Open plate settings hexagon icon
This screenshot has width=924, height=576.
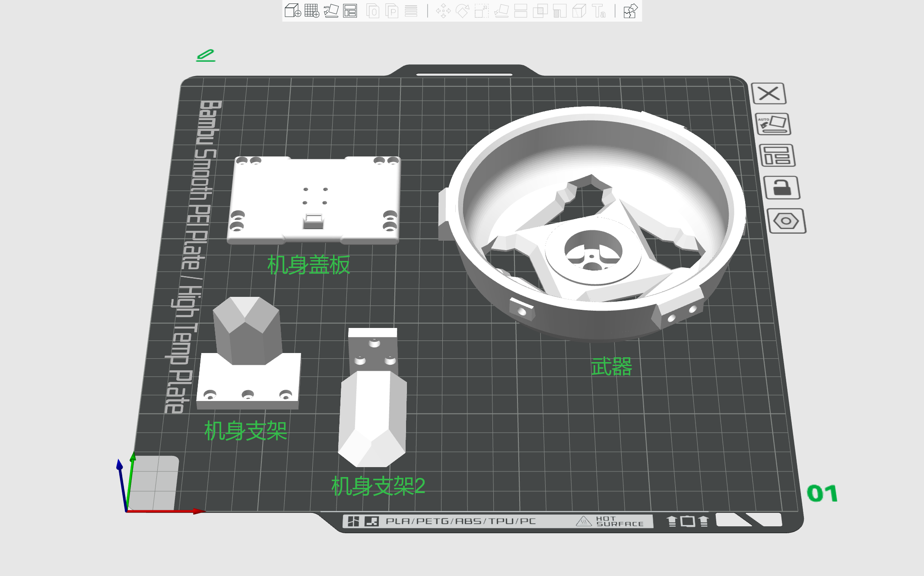(x=786, y=221)
